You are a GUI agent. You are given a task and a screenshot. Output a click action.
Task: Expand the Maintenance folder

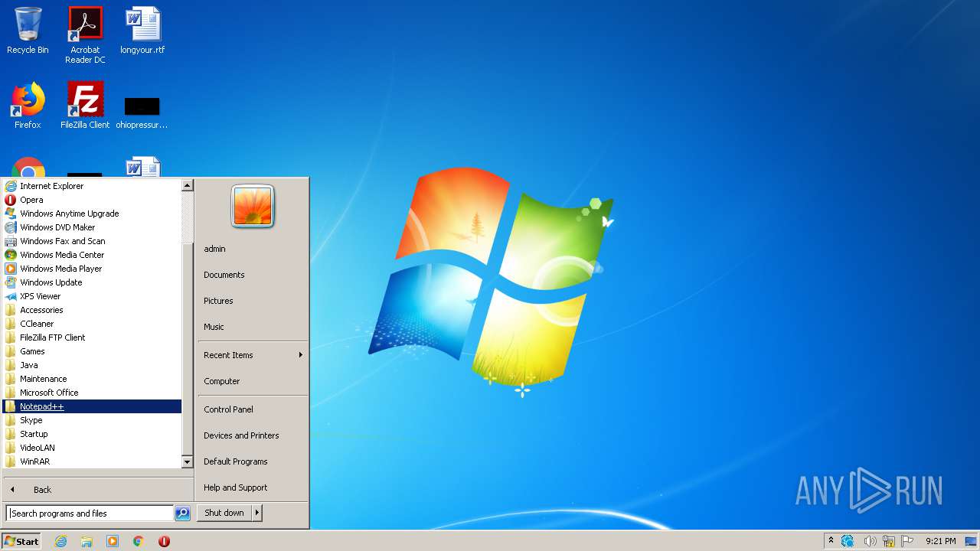coord(92,379)
